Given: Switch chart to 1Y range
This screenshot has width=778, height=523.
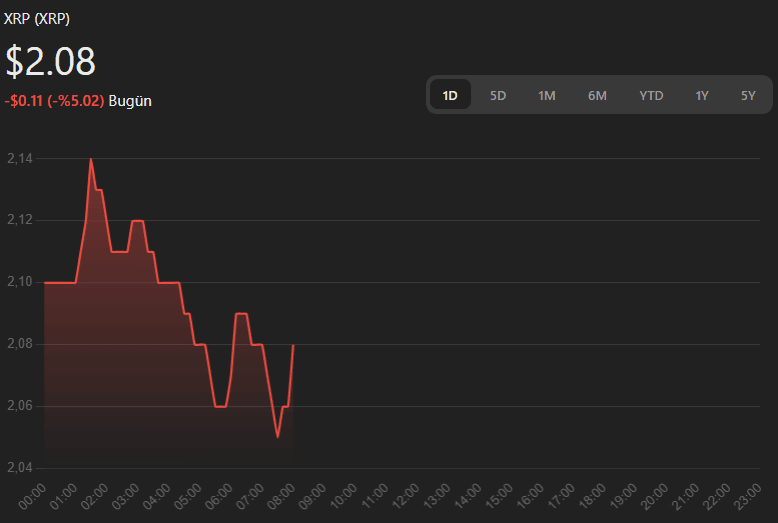Looking at the screenshot, I should [702, 95].
